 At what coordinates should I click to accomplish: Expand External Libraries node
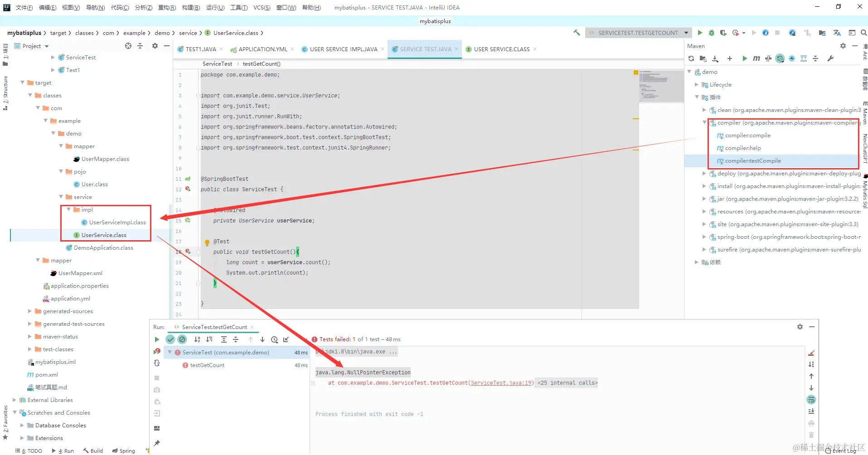click(x=15, y=400)
